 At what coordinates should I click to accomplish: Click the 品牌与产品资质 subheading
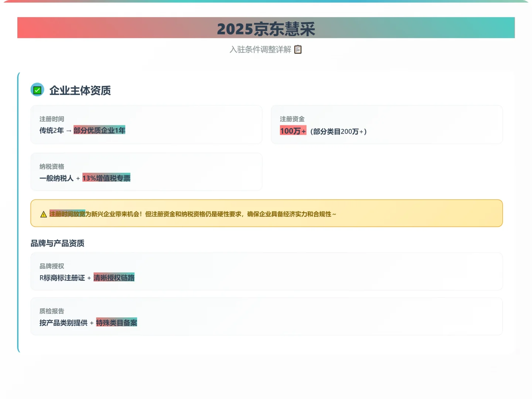coord(57,243)
